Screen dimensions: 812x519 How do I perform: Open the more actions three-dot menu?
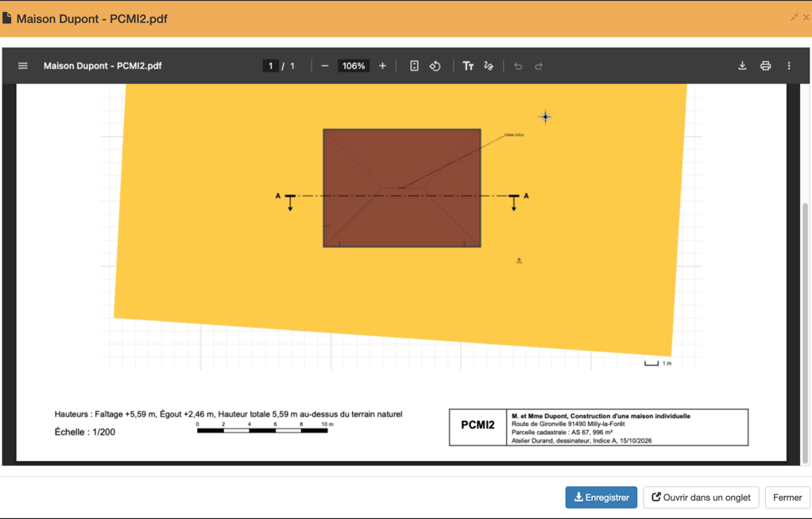789,66
